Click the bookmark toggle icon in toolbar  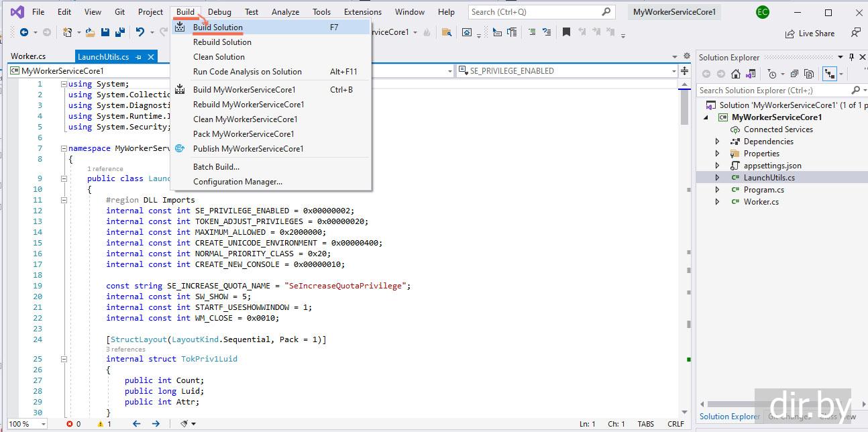pyautogui.click(x=567, y=32)
